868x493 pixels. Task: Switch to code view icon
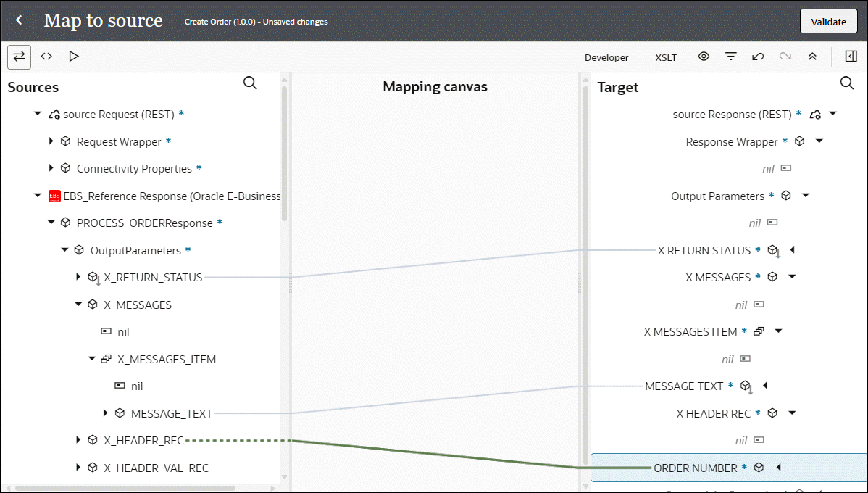point(46,57)
